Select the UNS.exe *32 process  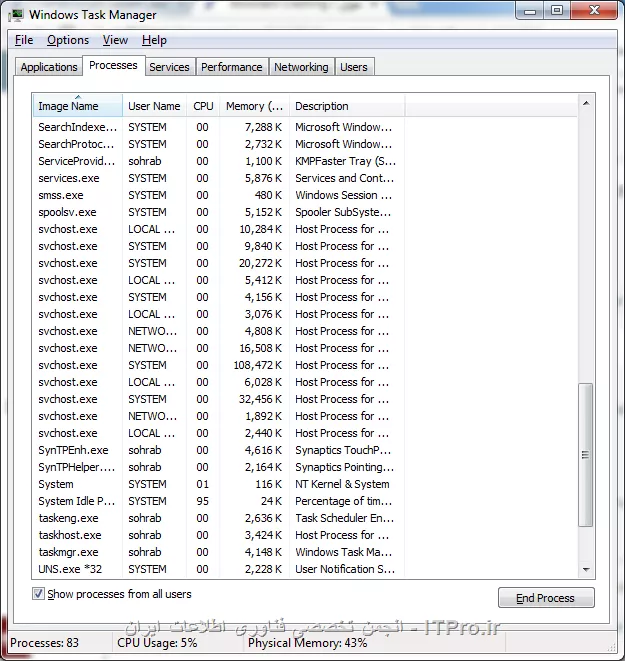pyautogui.click(x=219, y=569)
